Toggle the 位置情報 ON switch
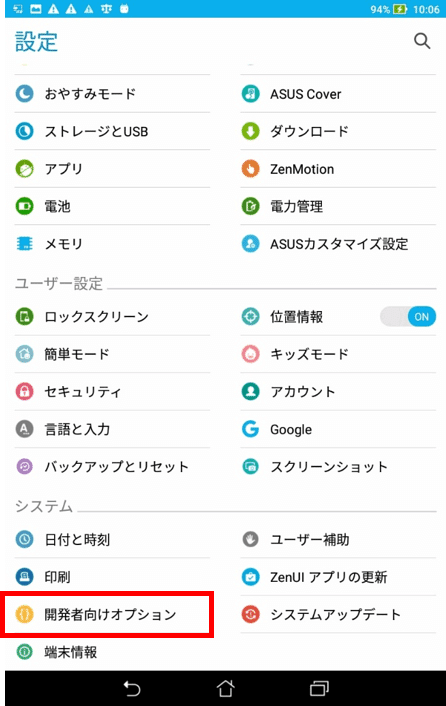 pyautogui.click(x=408, y=317)
